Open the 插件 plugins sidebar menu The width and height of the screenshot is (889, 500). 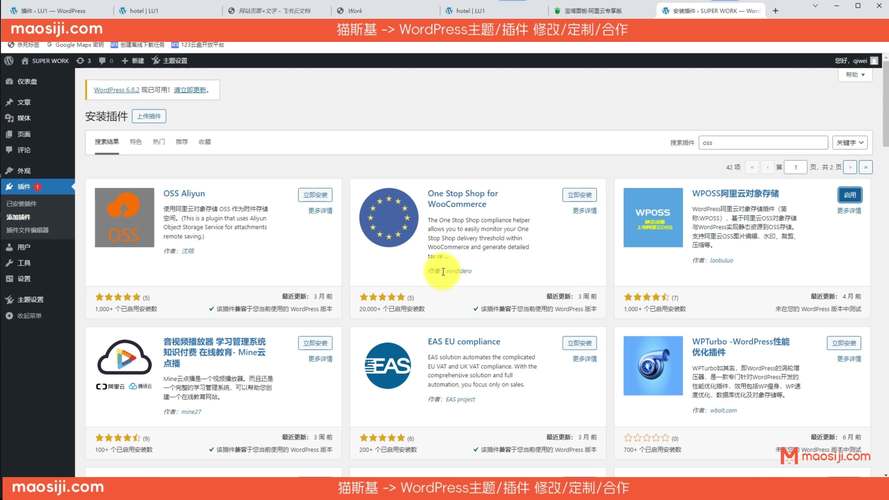(23, 187)
